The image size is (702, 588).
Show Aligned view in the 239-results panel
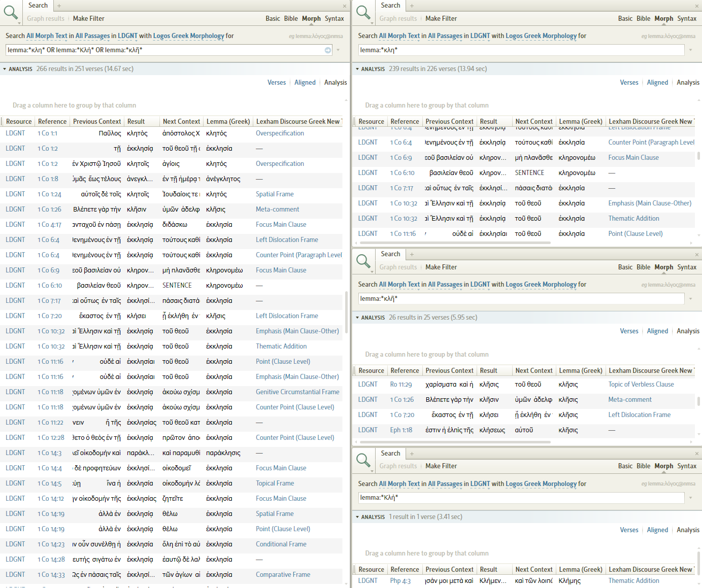[x=657, y=83]
